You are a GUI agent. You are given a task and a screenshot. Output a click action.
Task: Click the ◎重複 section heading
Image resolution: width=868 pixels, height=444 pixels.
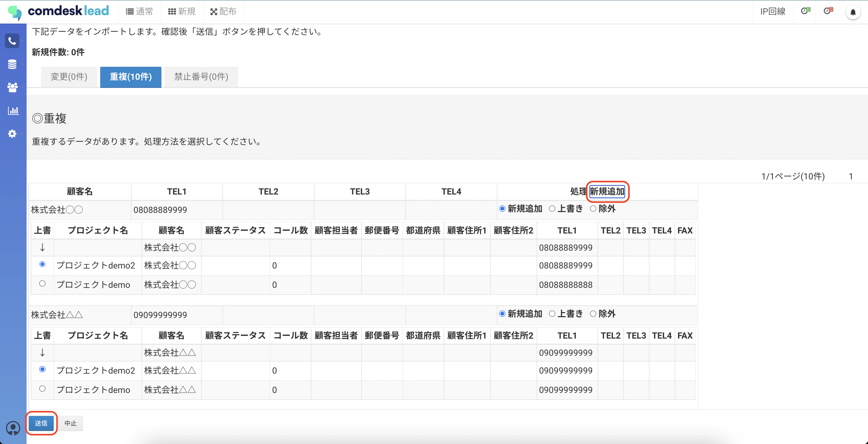49,118
